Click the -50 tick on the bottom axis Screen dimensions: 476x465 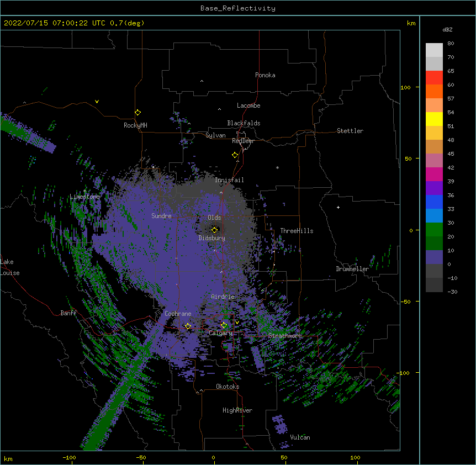pyautogui.click(x=141, y=457)
